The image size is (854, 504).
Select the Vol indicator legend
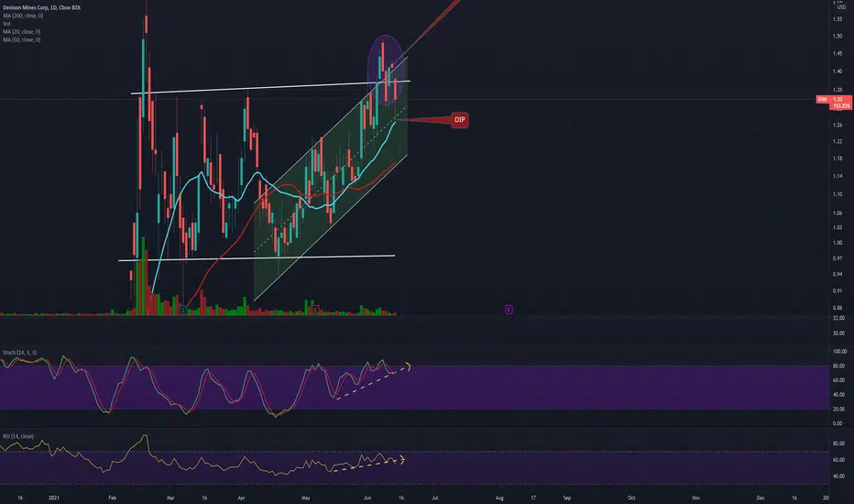[6, 24]
